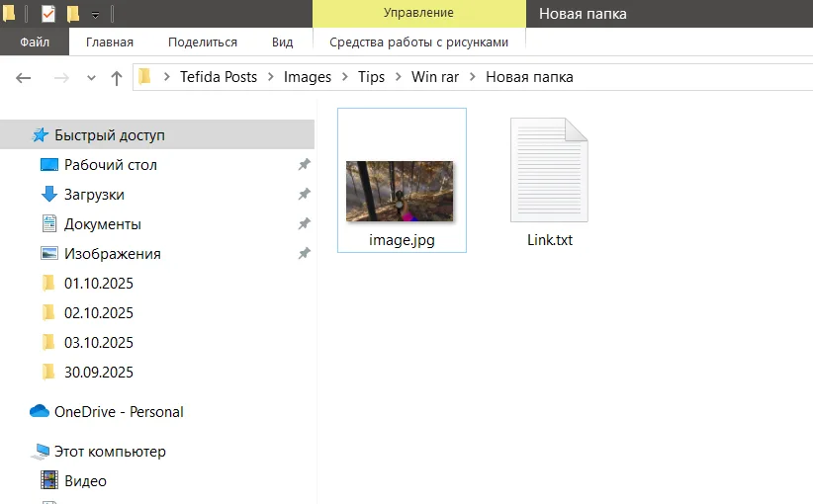Expand the chevron after Win rar in breadcrumb

472,77
